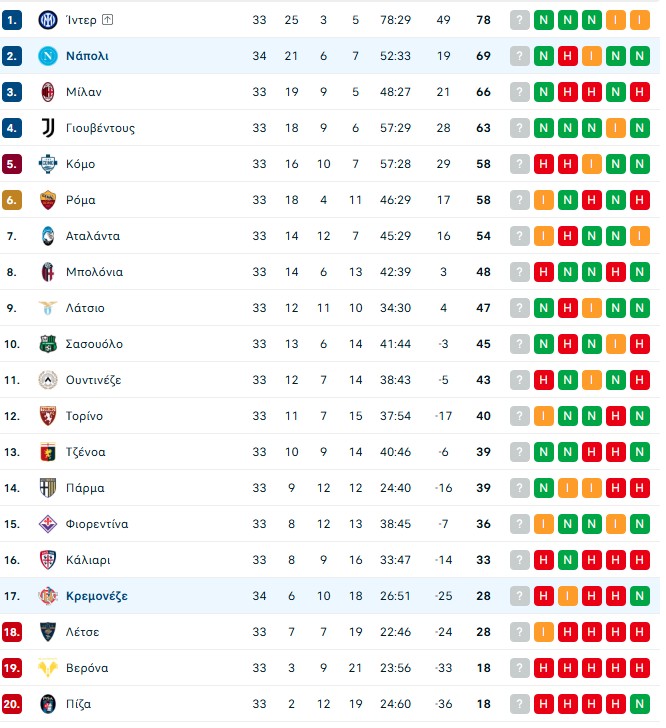Click the Inter club crest icon
The image size is (666, 728).
coord(48,20)
